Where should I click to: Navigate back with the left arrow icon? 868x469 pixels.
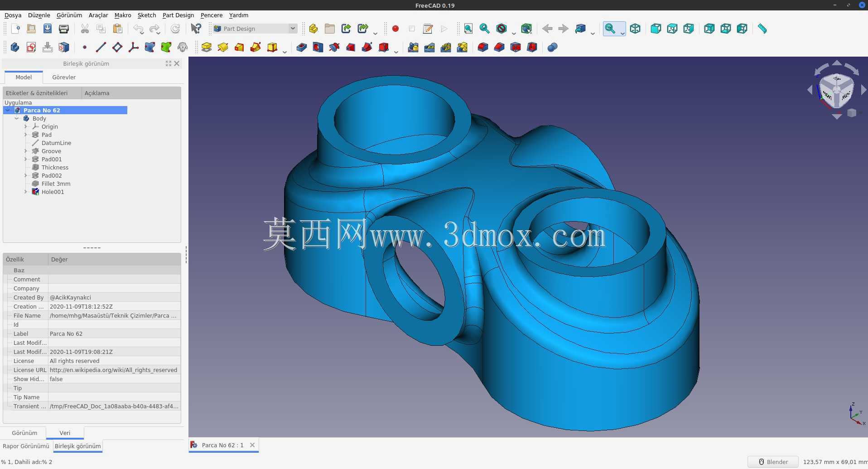point(547,29)
